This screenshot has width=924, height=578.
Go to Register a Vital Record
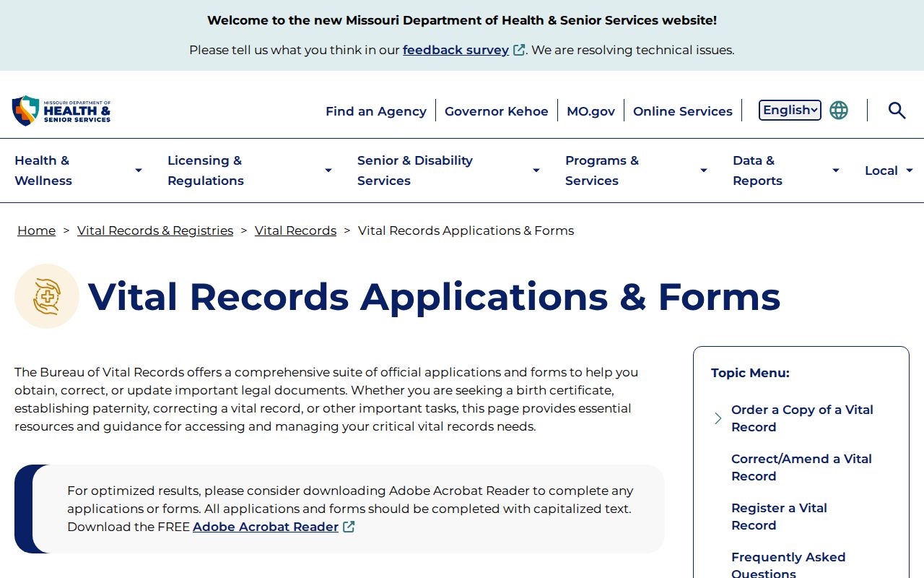pos(779,517)
